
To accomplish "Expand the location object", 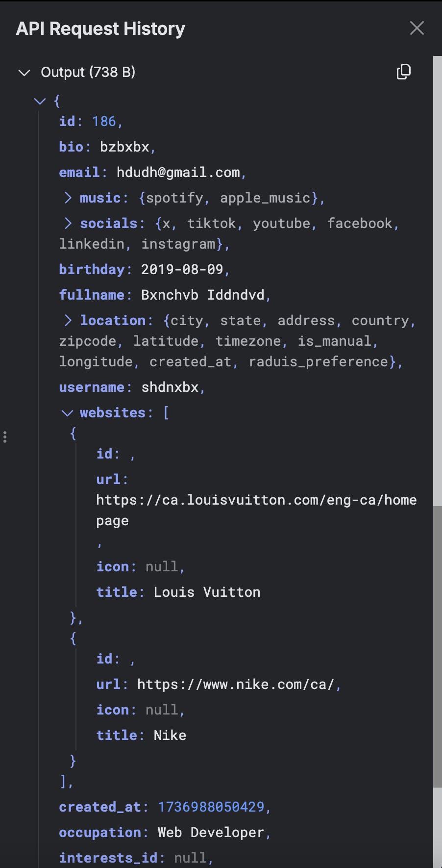I will click(x=68, y=320).
